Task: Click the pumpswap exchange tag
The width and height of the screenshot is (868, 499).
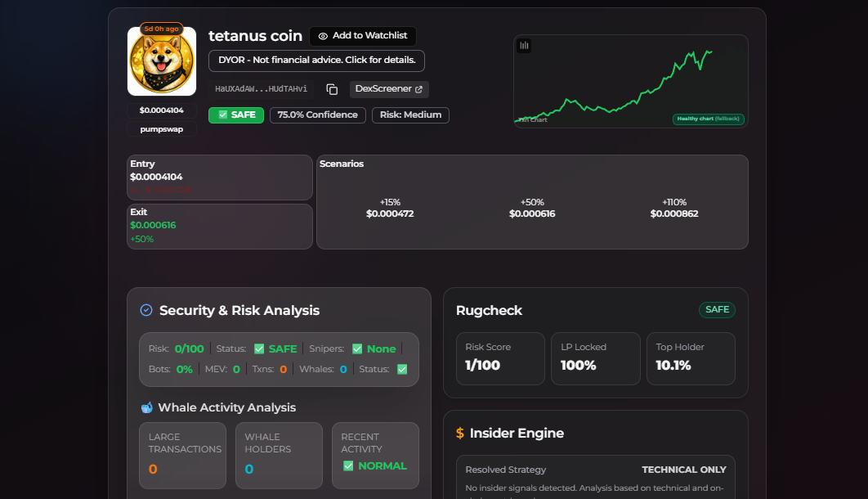Action: pyautogui.click(x=162, y=129)
